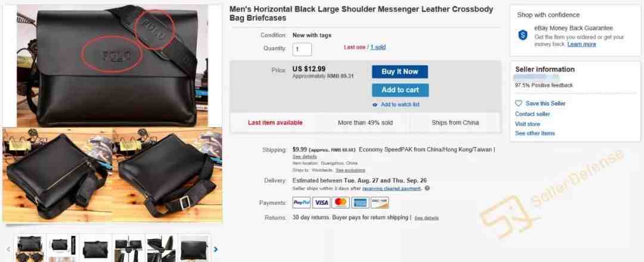
Task: Go back in thumbnails with left arrow
Action: [x=7, y=249]
